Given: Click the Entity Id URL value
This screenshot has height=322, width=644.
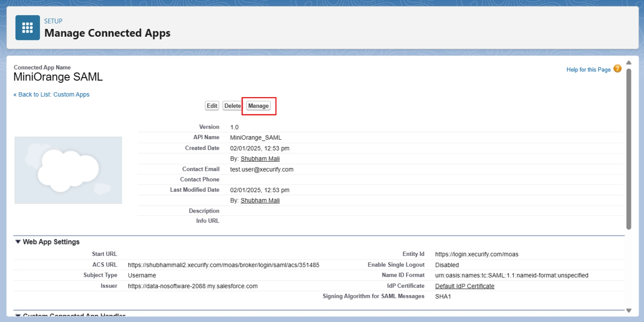Looking at the screenshot, I should pos(477,254).
